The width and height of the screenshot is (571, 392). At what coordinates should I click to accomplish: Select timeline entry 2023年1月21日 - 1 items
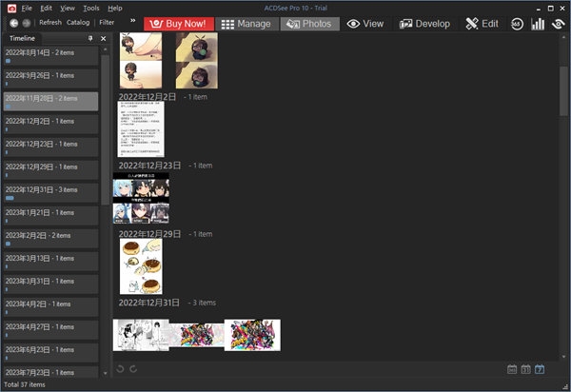pos(50,216)
